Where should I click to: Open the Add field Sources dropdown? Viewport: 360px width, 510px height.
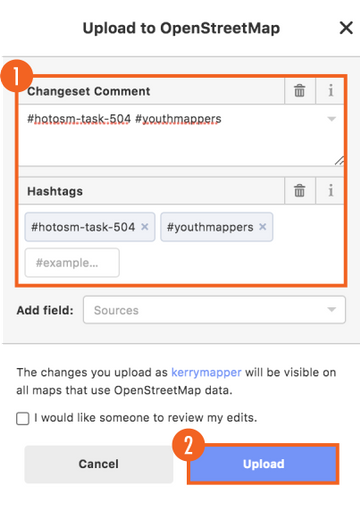(x=214, y=310)
